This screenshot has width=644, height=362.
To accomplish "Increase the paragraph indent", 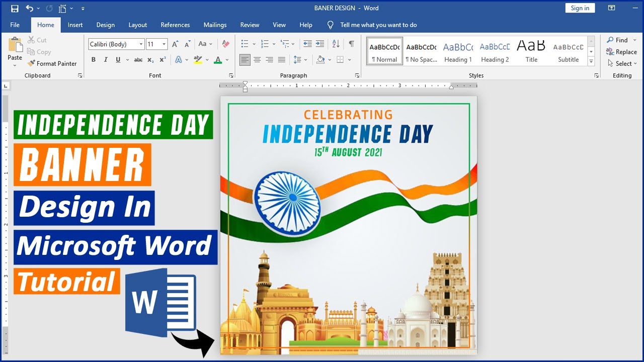I will point(320,44).
